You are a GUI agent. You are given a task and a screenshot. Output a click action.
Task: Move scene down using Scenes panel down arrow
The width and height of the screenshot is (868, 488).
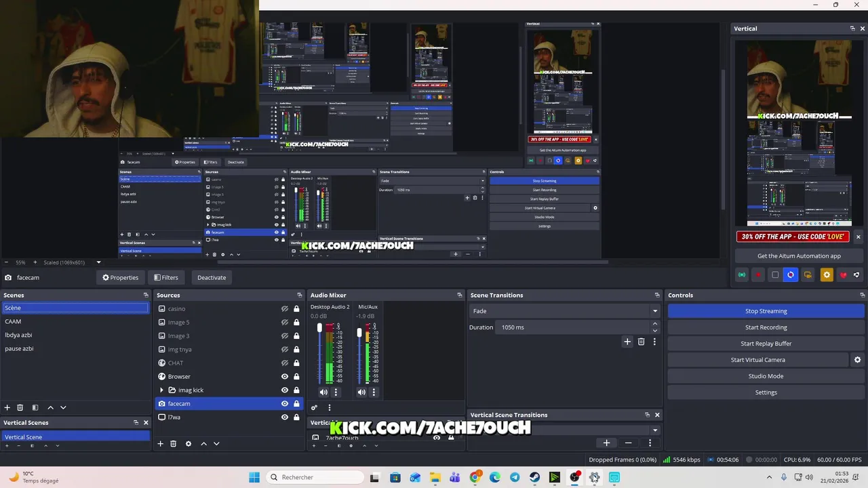point(63,407)
